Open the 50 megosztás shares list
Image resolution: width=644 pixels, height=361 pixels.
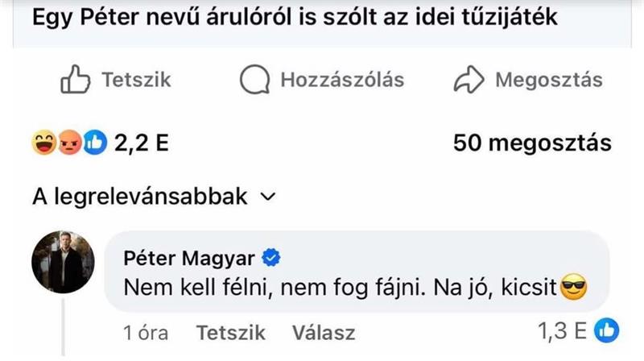(x=531, y=144)
